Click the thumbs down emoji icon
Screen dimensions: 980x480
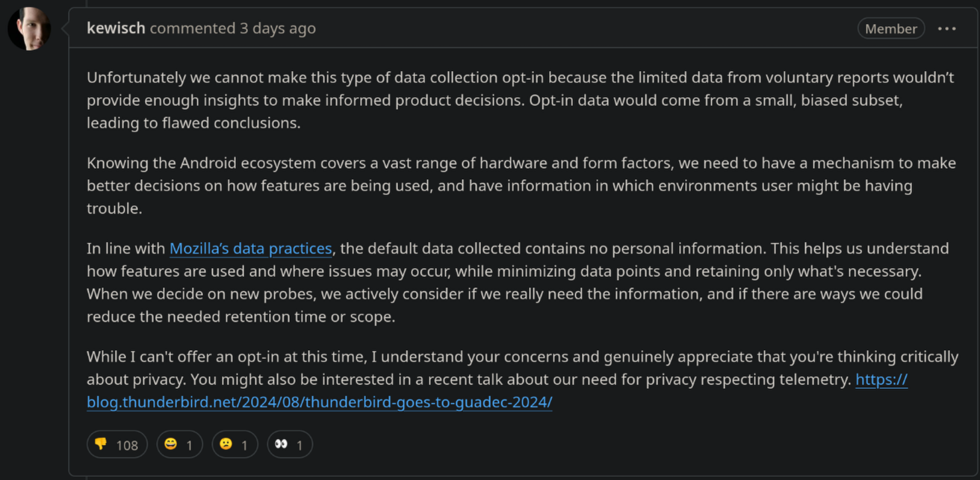(x=100, y=445)
